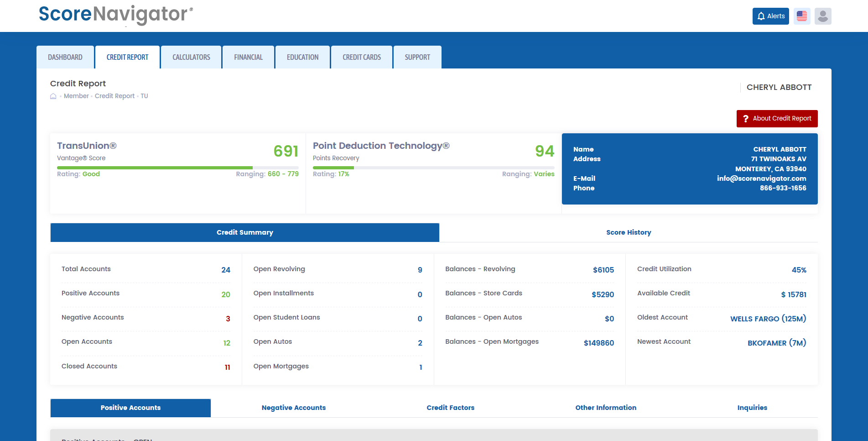The width and height of the screenshot is (868, 441).
Task: Click the Member breadcrumb link
Action: 76,96
